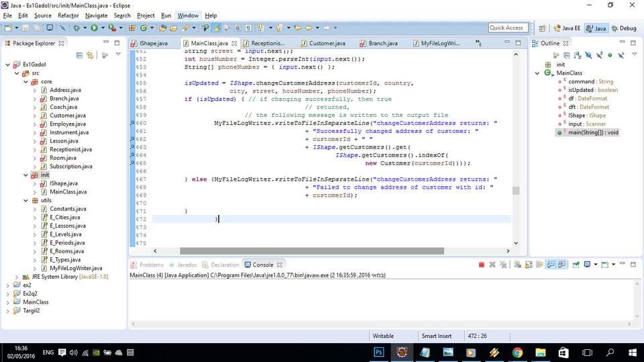
Task: Click the editor horizontal scrollbar thumb
Action: tap(312, 251)
